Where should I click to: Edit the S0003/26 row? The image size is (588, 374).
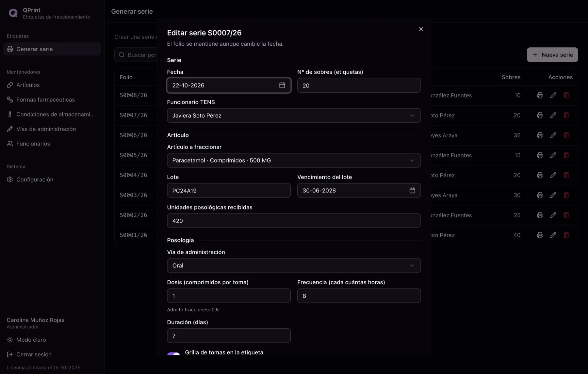553,195
